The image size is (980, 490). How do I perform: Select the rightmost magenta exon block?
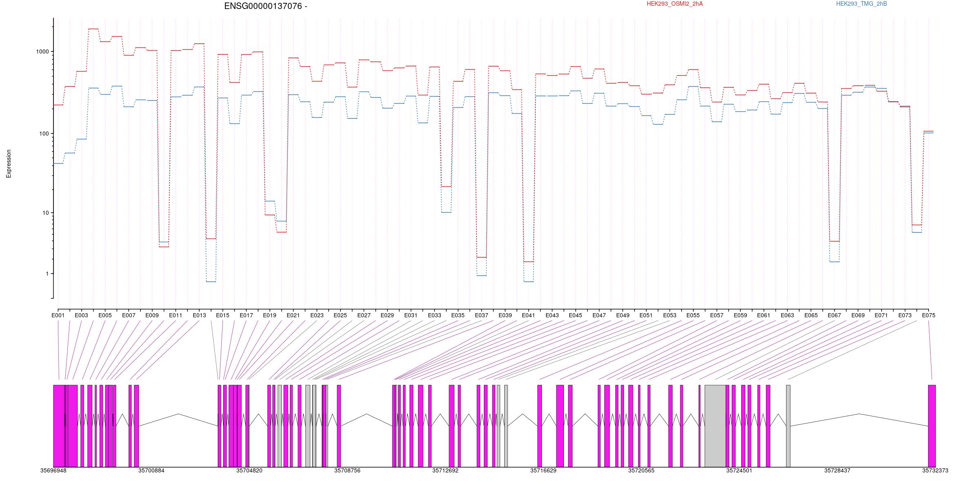tap(932, 426)
